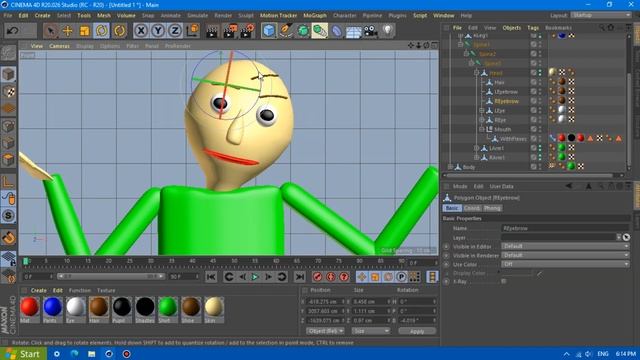Expand the RArm1 object

[x=476, y=157]
